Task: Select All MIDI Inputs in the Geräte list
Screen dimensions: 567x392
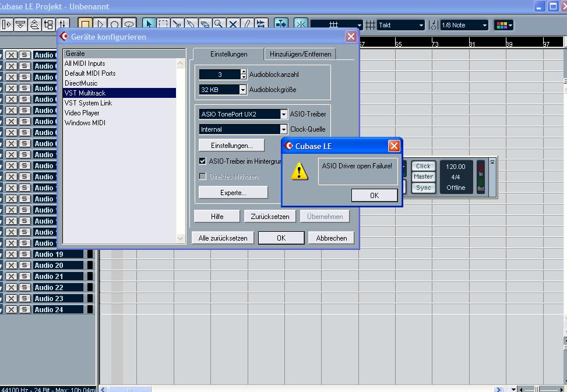Action: pos(119,63)
